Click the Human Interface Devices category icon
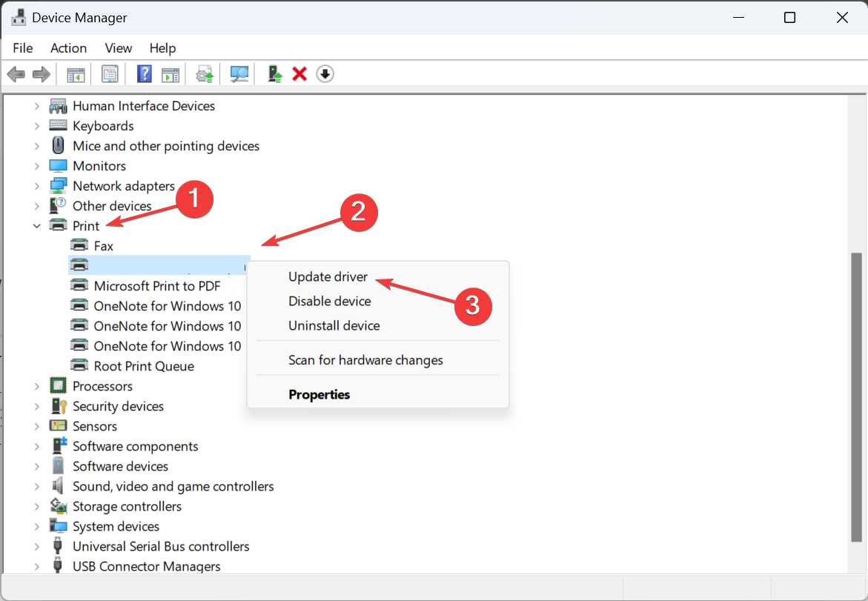 [58, 106]
